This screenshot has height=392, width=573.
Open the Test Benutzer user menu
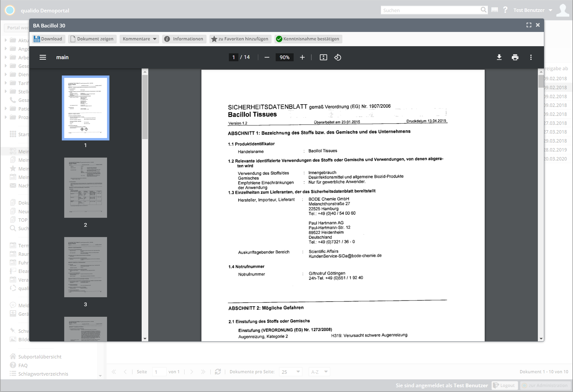point(533,10)
